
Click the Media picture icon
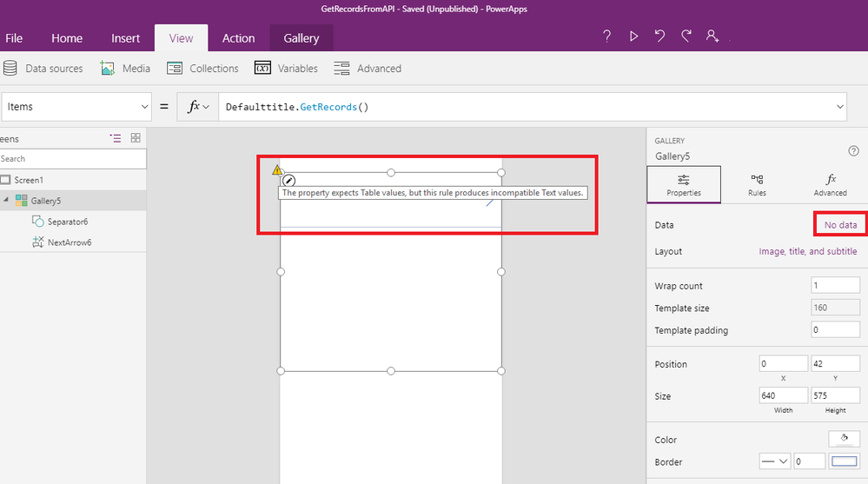pyautogui.click(x=108, y=68)
